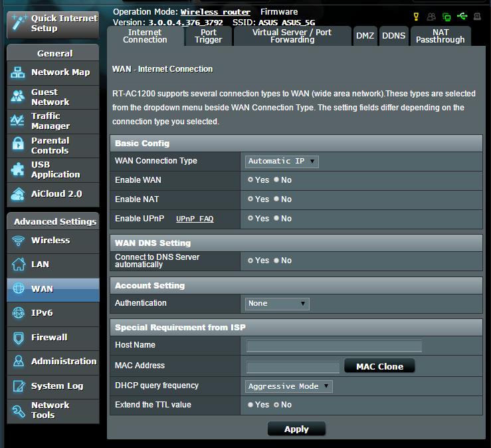Screen dimensions: 491x448
Task: Open the WAN Connection Type dropdown
Action: [282, 162]
